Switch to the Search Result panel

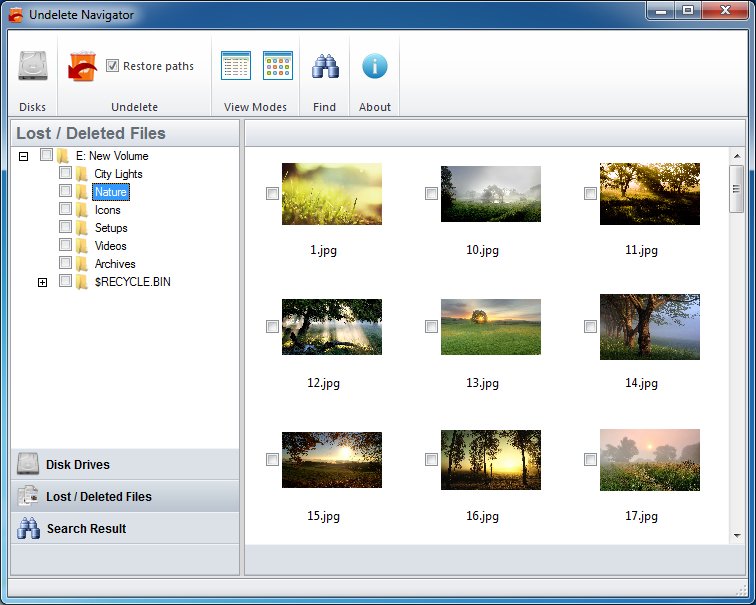point(125,529)
